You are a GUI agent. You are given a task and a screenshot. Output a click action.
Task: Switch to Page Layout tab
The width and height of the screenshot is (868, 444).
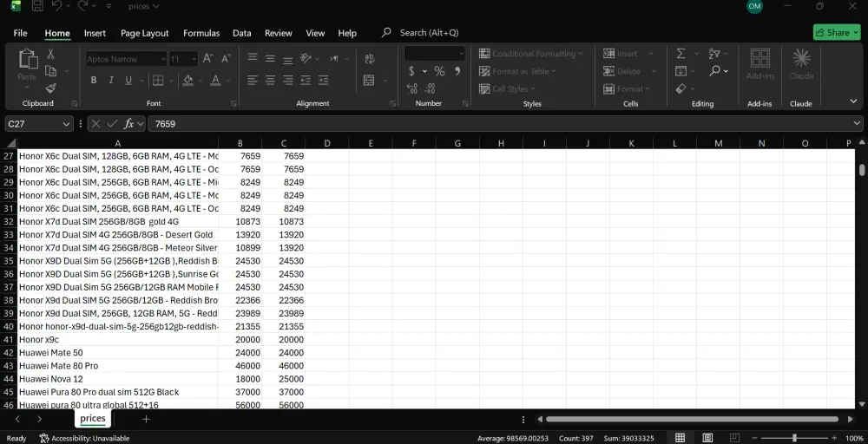coord(144,33)
